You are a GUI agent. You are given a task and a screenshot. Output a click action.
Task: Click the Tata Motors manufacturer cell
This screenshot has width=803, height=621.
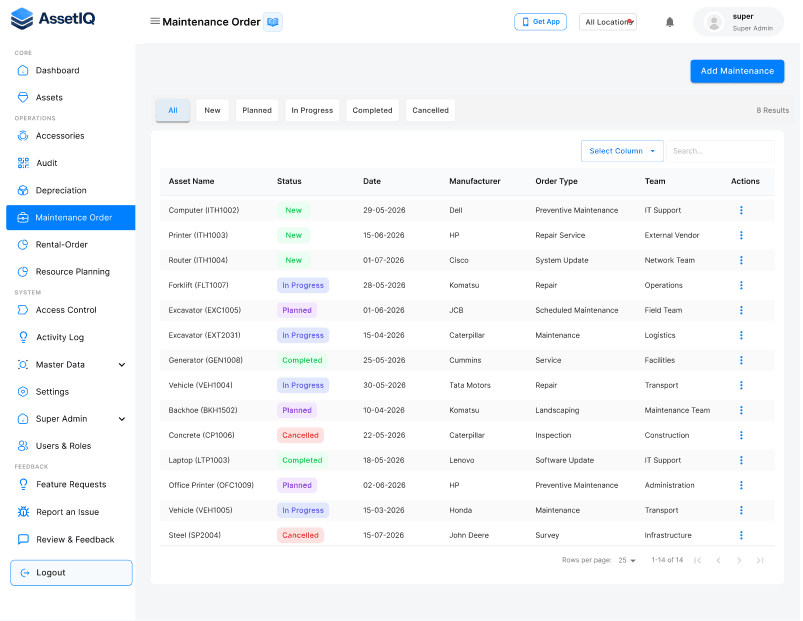pyautogui.click(x=470, y=385)
